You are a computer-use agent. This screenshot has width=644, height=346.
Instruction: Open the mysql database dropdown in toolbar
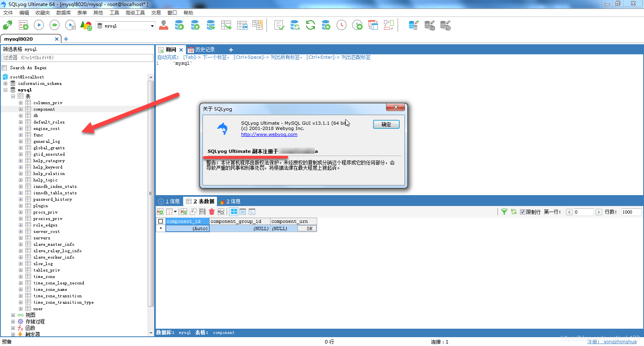tap(152, 26)
